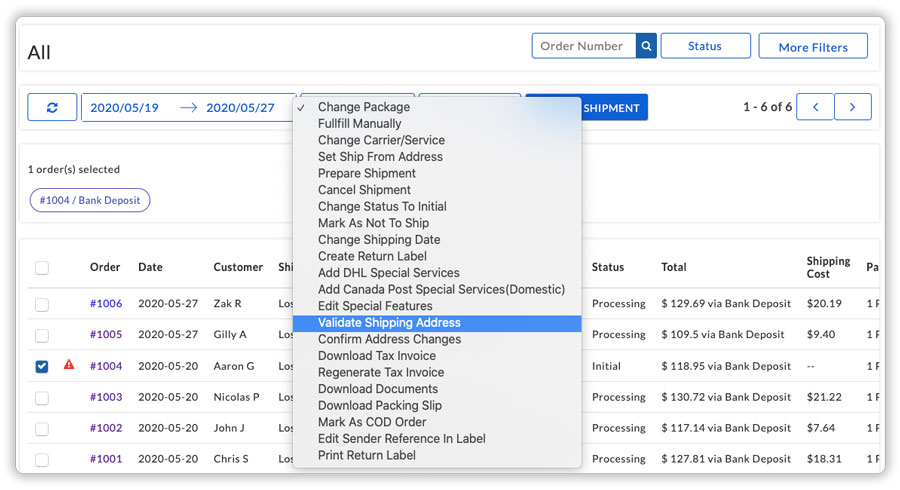Click the blue Shipment button
This screenshot has height=490, width=900.
tap(612, 108)
